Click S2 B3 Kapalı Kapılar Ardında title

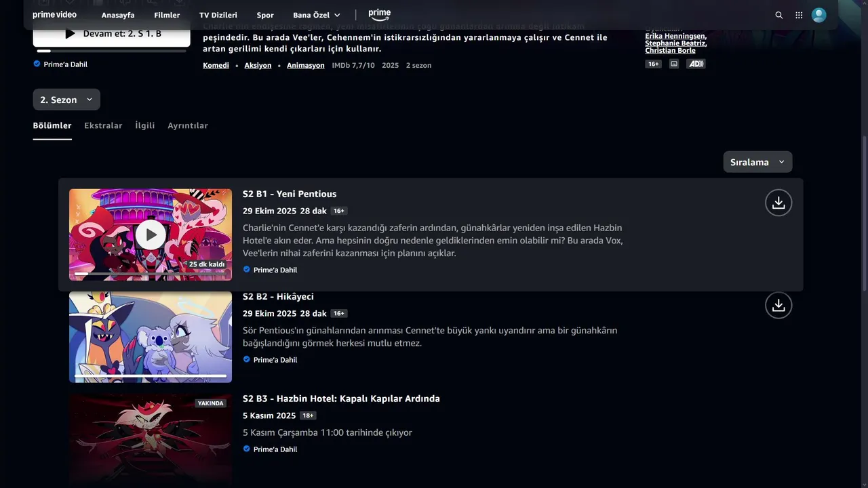pos(341,399)
